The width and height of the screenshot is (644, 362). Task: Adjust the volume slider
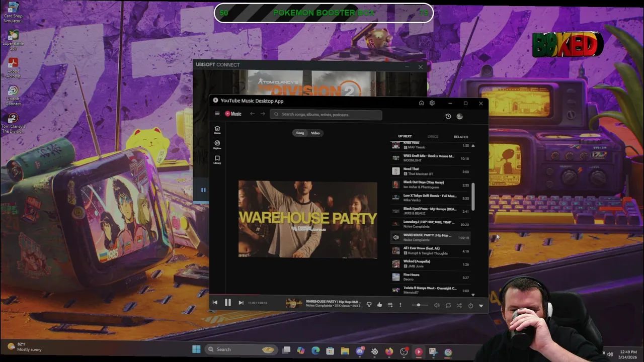click(420, 305)
